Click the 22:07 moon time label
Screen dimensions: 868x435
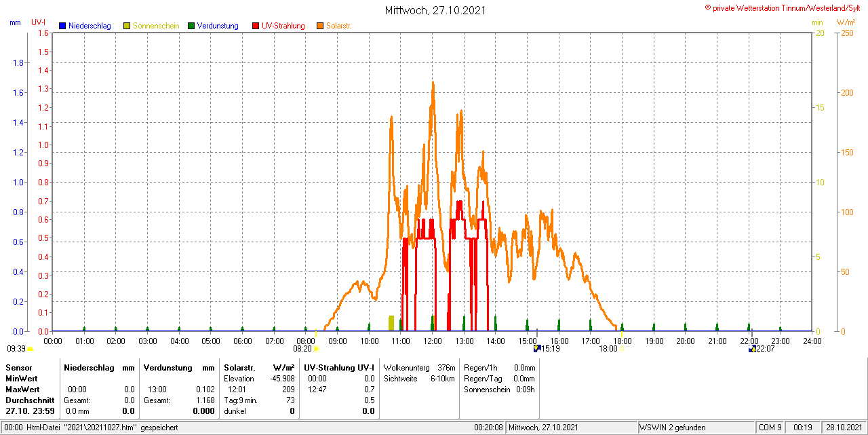tap(765, 349)
